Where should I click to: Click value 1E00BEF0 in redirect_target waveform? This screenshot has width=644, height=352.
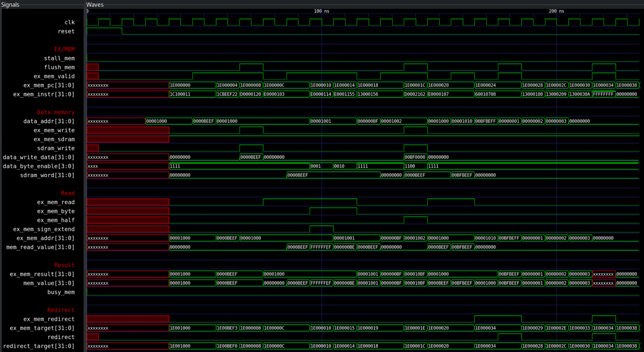[x=227, y=346]
